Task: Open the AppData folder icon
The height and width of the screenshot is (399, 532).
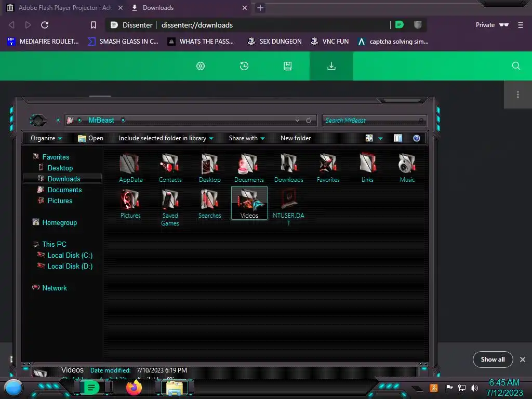Action: click(x=130, y=168)
